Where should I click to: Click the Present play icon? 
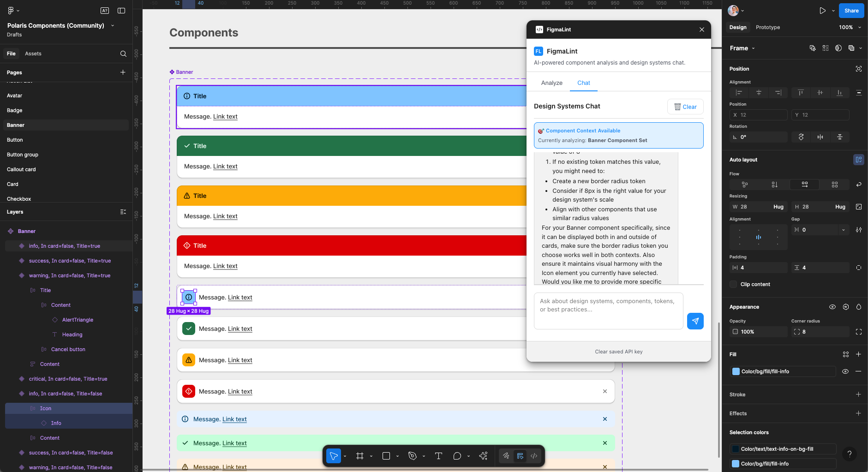point(822,11)
